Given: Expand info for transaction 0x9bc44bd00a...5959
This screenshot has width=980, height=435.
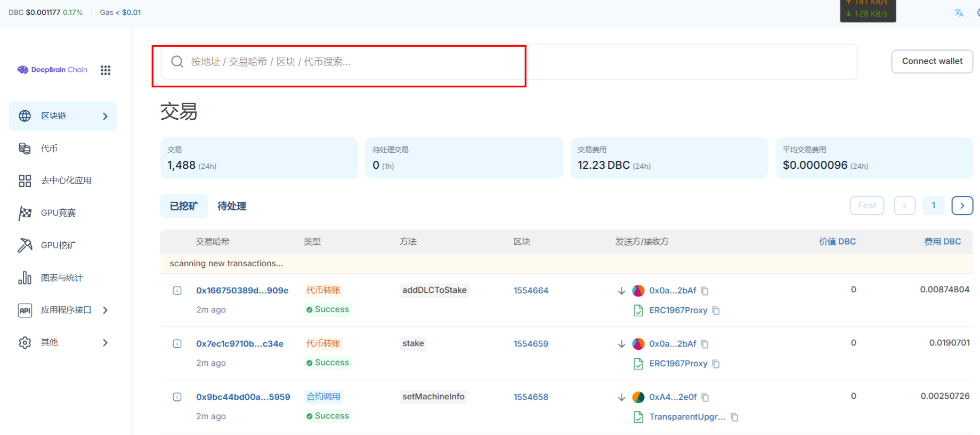Looking at the screenshot, I should tap(177, 397).
